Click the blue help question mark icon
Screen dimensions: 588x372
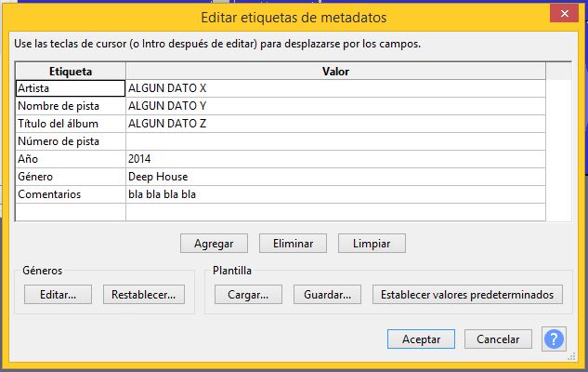555,339
